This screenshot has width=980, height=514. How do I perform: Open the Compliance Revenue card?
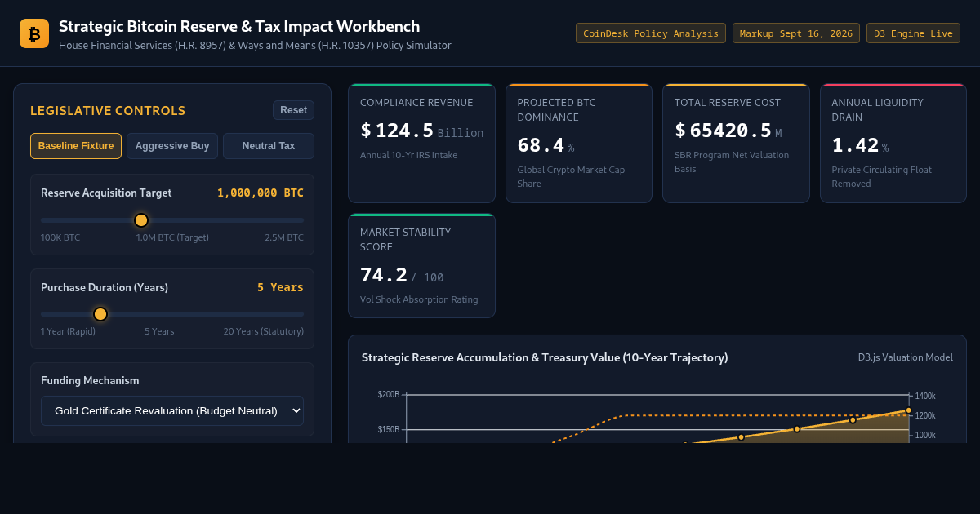421,143
